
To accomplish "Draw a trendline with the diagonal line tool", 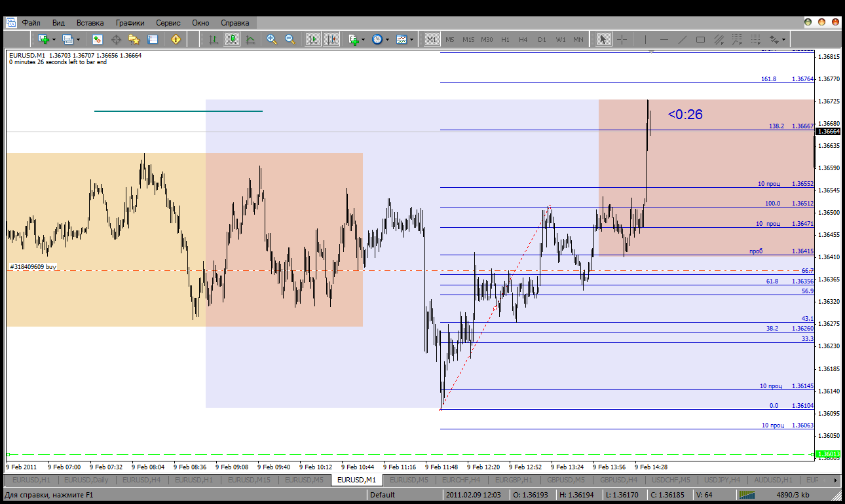I will [x=683, y=39].
